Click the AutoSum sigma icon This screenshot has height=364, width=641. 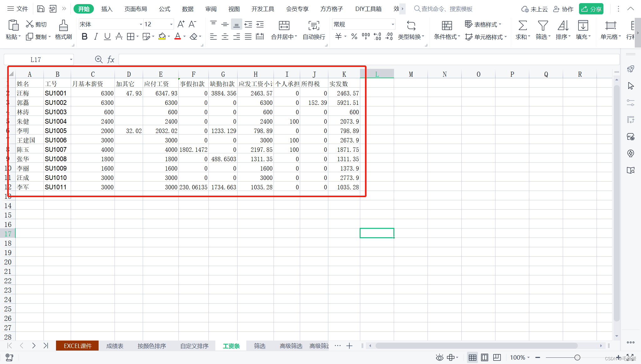click(522, 26)
